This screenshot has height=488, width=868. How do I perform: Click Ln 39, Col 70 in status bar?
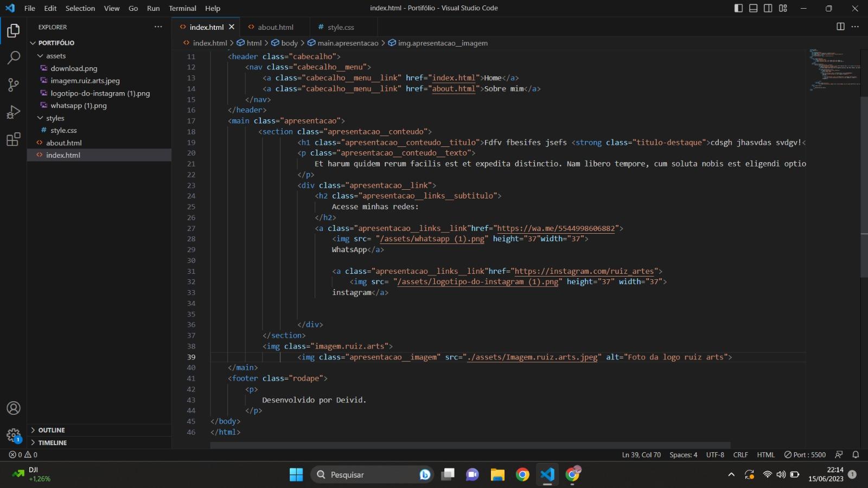point(641,455)
